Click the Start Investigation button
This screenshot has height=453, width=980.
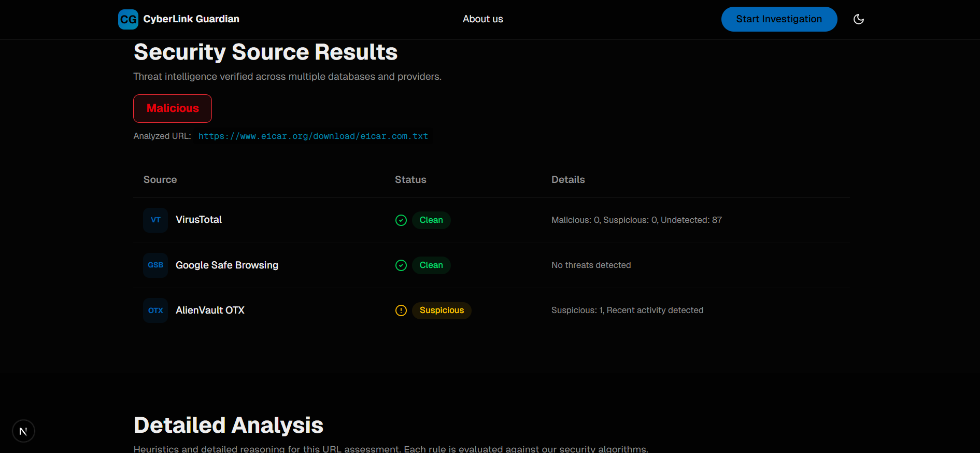point(779,19)
